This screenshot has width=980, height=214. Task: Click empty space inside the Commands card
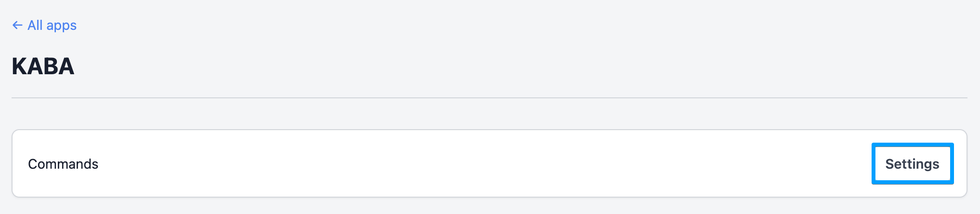(482, 164)
